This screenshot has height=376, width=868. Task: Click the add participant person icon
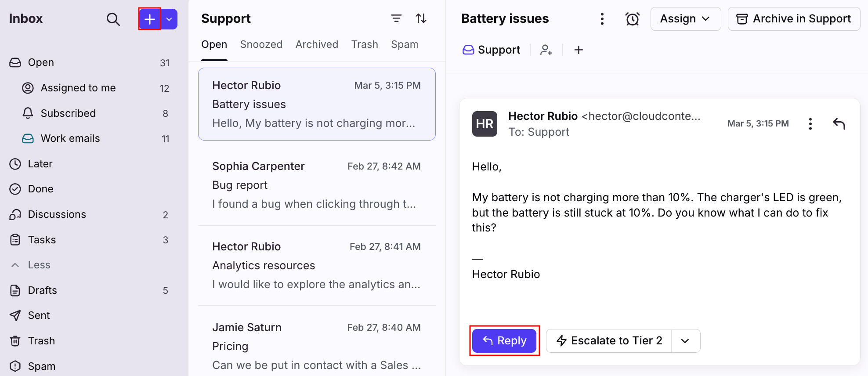pyautogui.click(x=546, y=50)
